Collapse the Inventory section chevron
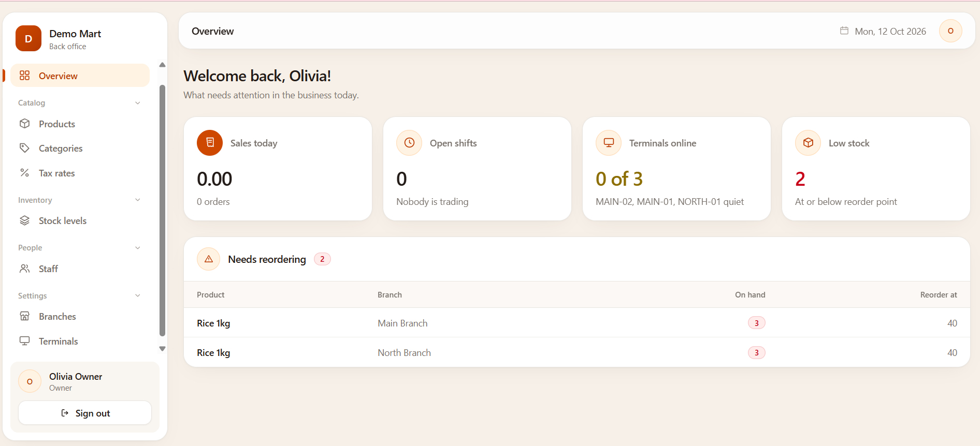 coord(138,200)
